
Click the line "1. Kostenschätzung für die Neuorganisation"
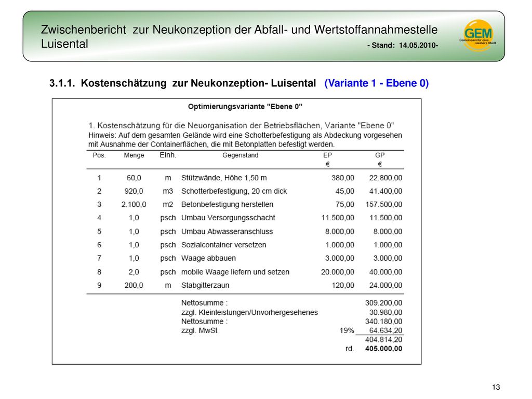point(241,126)
